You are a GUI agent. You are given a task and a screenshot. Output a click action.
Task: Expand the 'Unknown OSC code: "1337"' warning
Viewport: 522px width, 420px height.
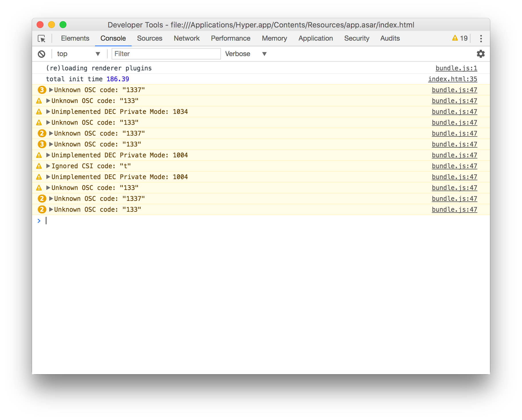[50, 90]
